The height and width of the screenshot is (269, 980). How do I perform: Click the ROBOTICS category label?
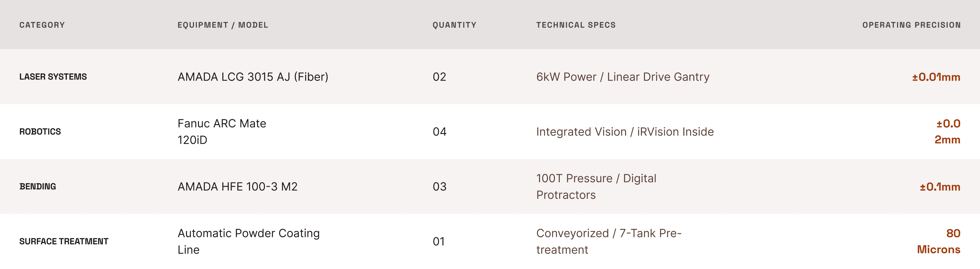point(40,131)
